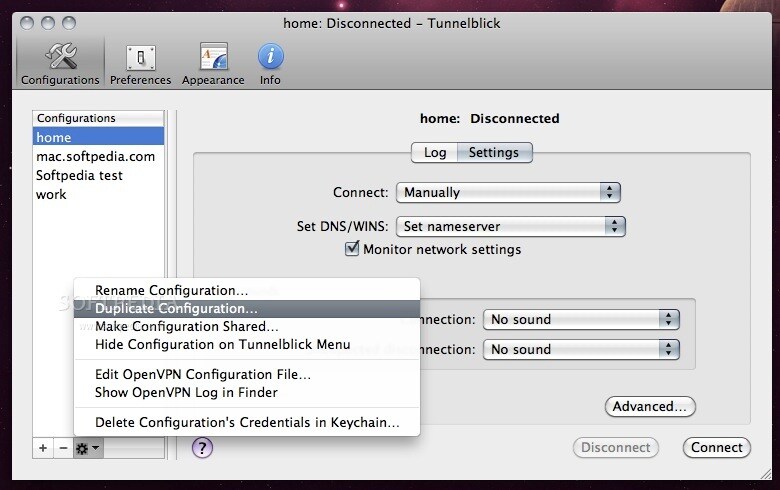Viewport: 780px width, 490px height.
Task: Open the lower No sound disconnection dropdown
Action: pyautogui.click(x=581, y=349)
